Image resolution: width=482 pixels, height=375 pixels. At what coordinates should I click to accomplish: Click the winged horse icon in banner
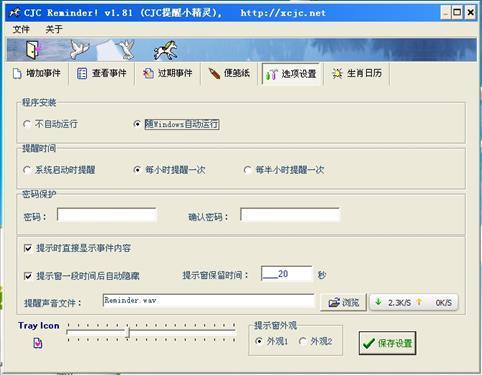[166, 50]
